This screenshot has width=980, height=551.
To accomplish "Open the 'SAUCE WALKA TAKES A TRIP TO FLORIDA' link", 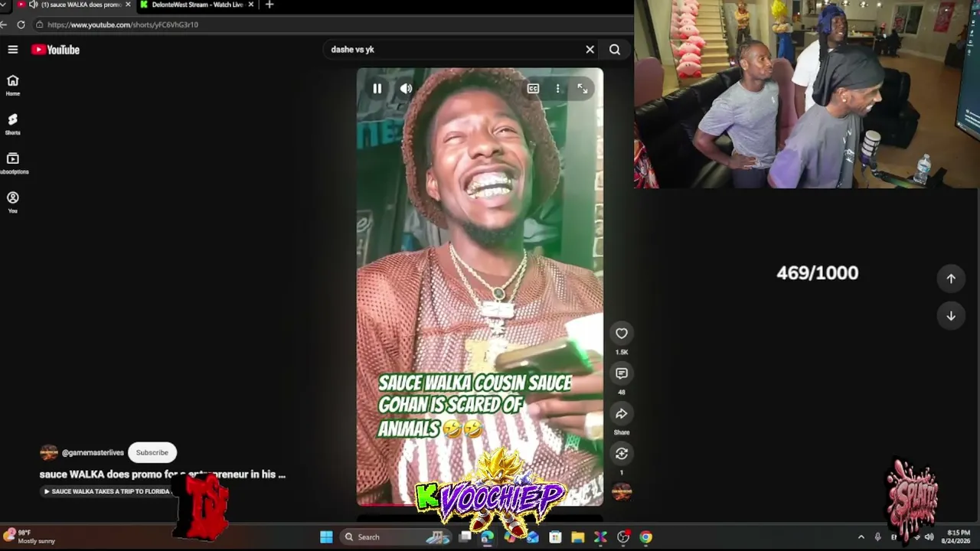I will point(107,491).
